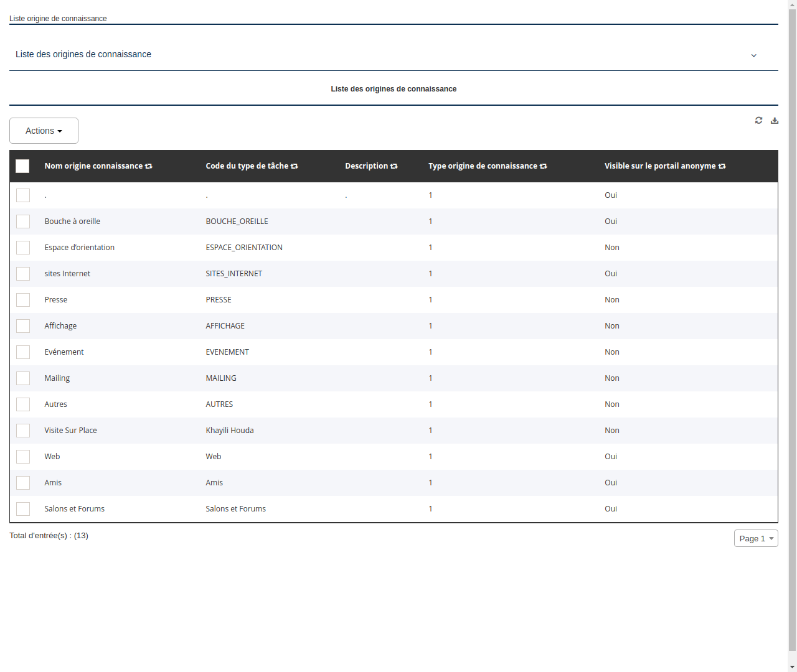Viewport: 797px width, 672px height.
Task: Open the Actions dropdown
Action: coord(44,131)
